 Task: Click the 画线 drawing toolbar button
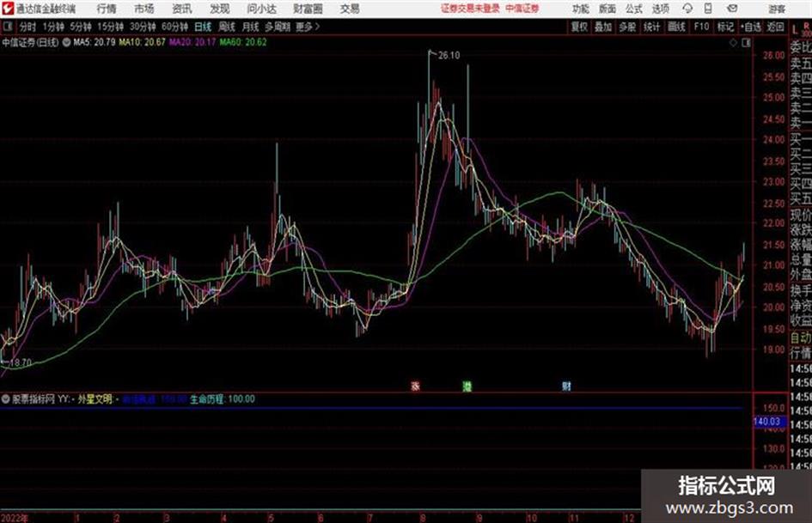tap(676, 27)
